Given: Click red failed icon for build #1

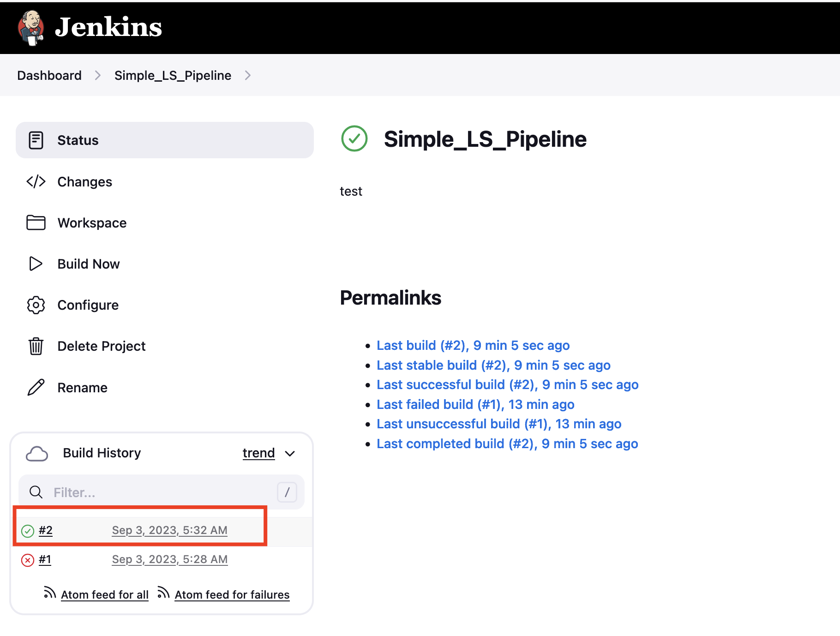Looking at the screenshot, I should pyautogui.click(x=28, y=560).
